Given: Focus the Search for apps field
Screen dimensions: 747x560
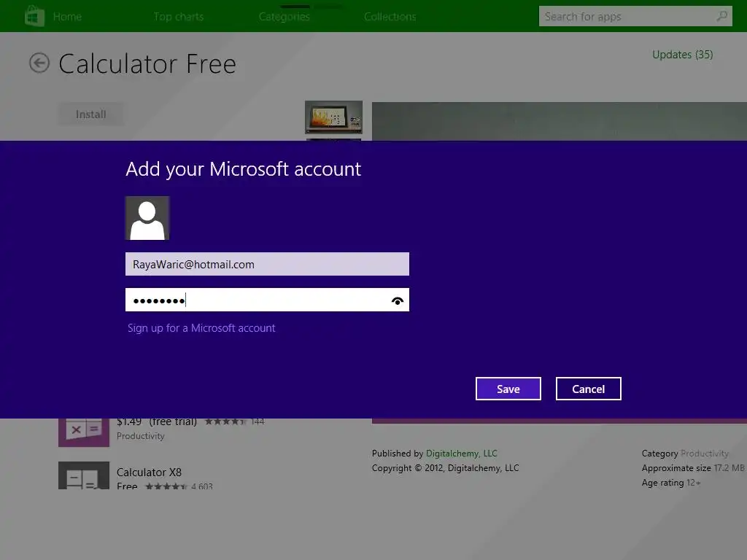Looking at the screenshot, I should click(635, 16).
